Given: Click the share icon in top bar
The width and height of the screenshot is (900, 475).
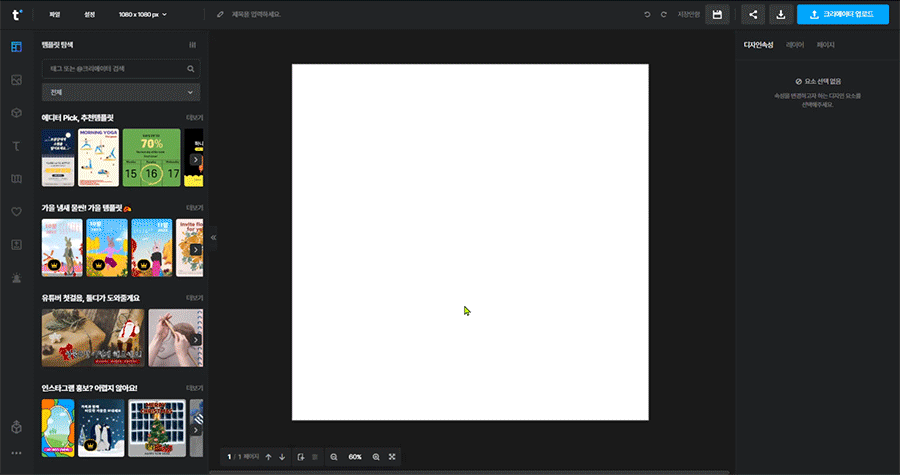Looking at the screenshot, I should [x=752, y=15].
